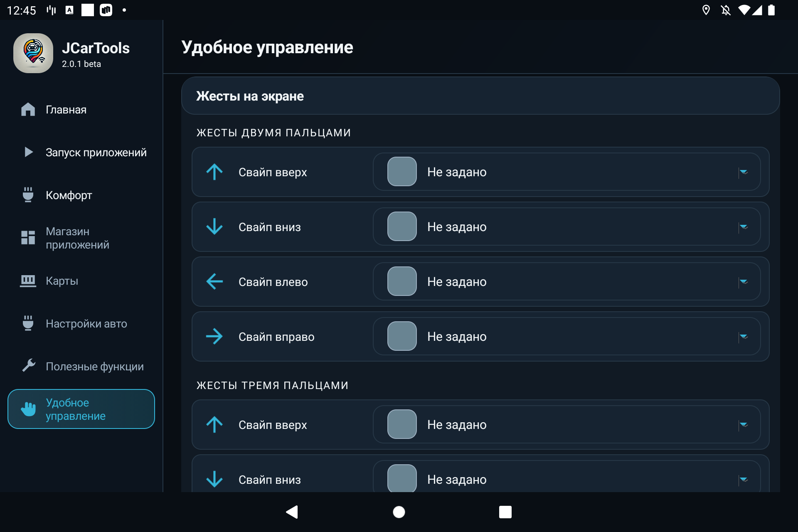Select Удобное управление menu item

point(81,409)
